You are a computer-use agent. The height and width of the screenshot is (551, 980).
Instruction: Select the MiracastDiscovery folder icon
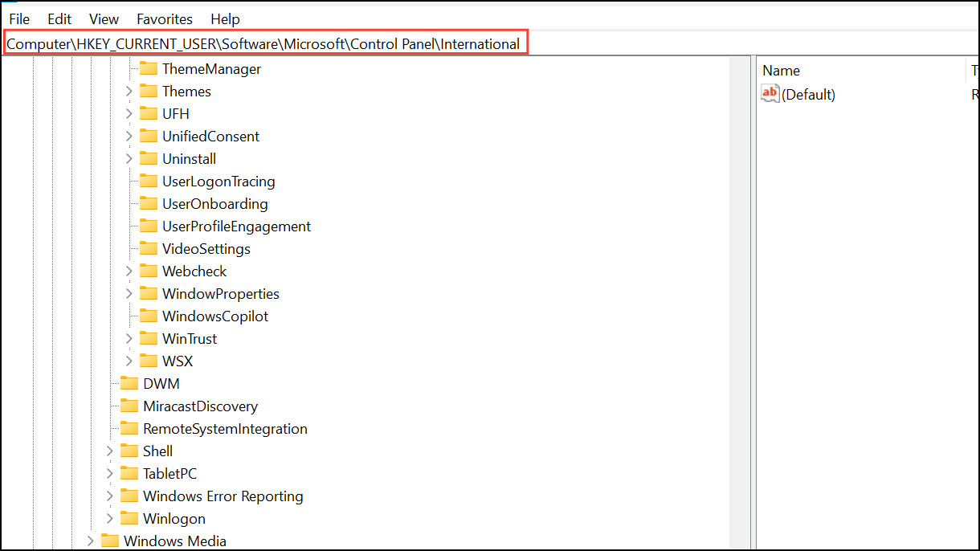point(129,406)
